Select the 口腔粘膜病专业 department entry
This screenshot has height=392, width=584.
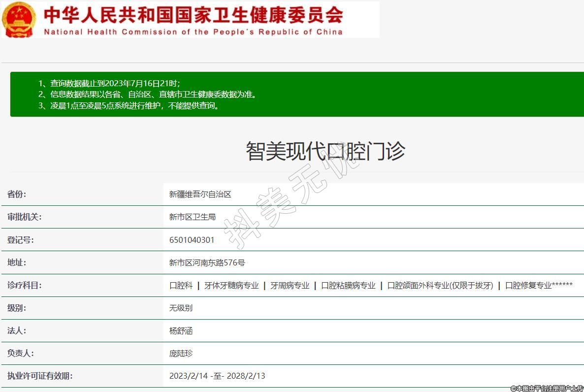[x=348, y=286]
